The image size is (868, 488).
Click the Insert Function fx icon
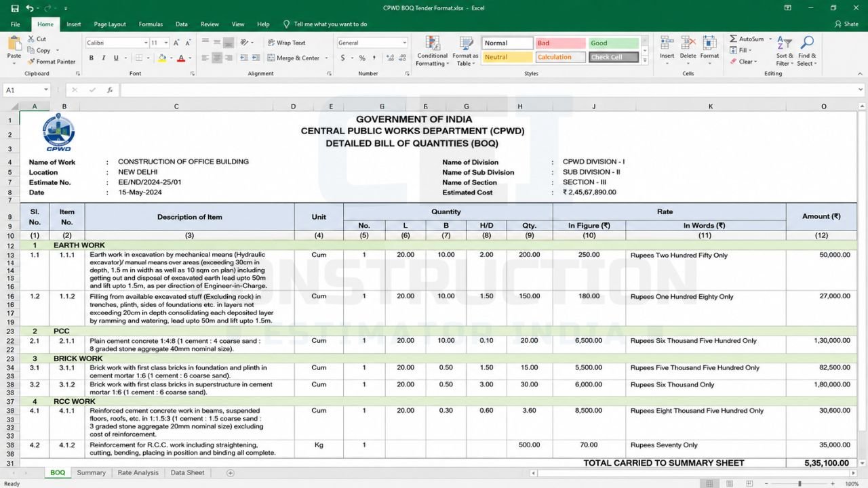coord(110,89)
